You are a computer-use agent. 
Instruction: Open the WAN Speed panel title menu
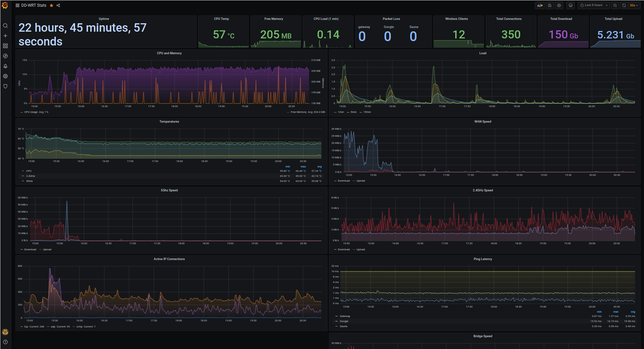[483, 122]
